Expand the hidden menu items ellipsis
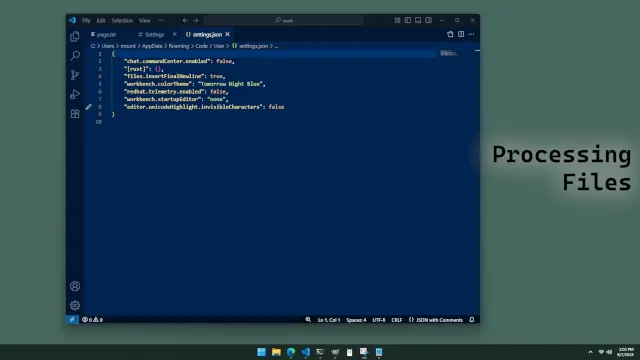 coord(161,20)
